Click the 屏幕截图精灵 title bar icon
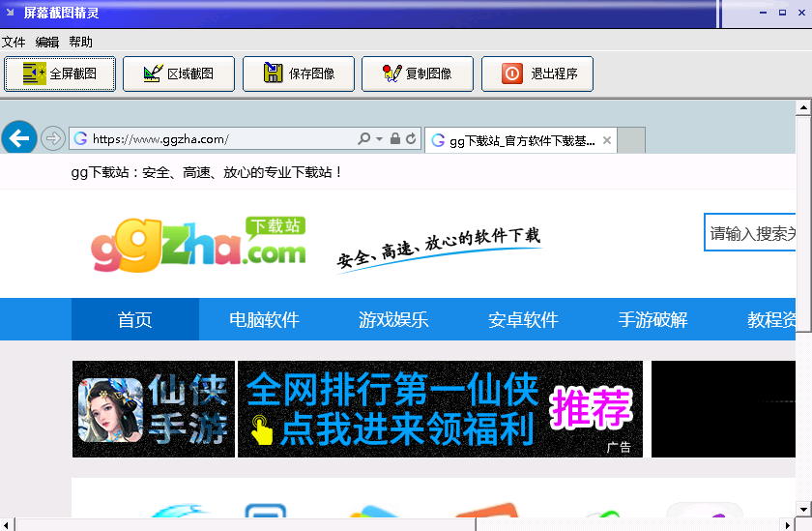 10,12
